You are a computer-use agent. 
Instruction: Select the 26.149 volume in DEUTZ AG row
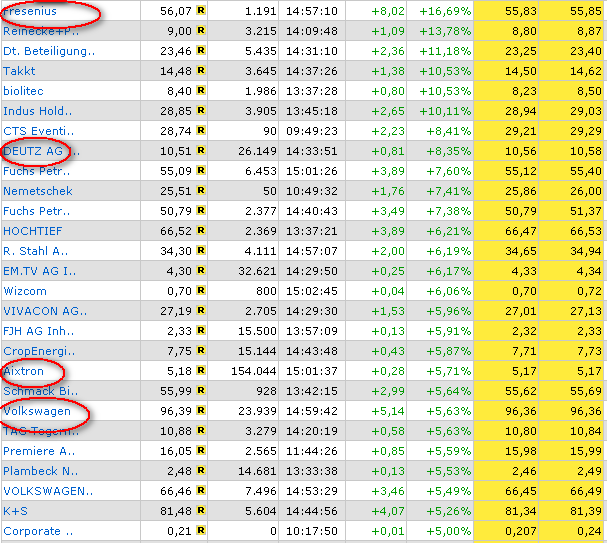(257, 151)
